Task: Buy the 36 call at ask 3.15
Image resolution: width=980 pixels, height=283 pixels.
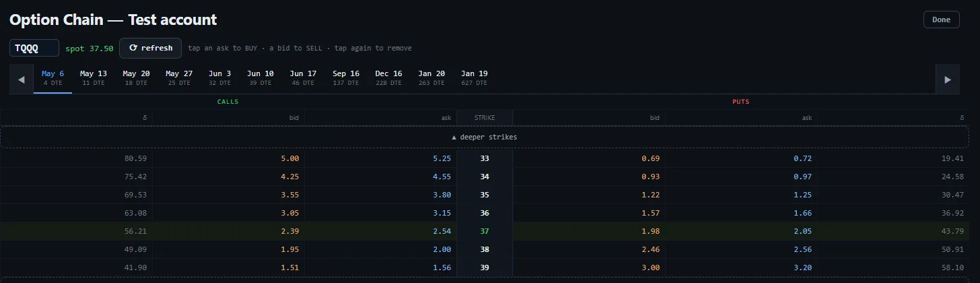Action: click(380, 213)
